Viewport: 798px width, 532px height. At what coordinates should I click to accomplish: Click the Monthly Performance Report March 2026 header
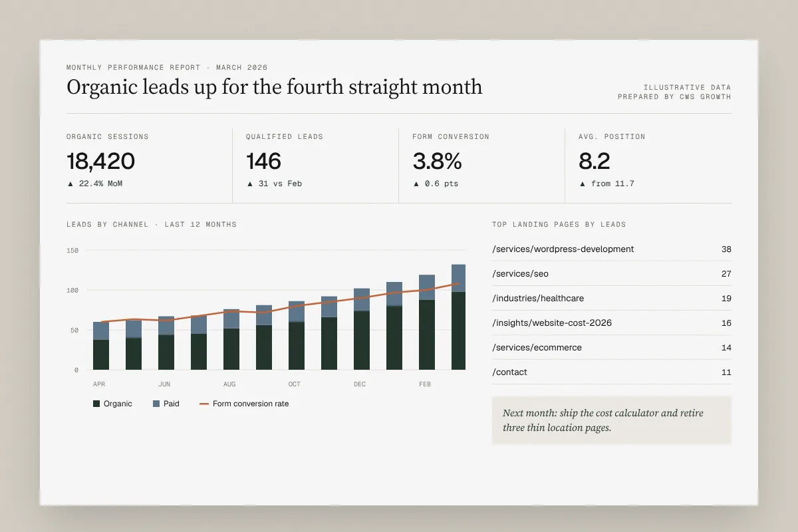pos(167,67)
